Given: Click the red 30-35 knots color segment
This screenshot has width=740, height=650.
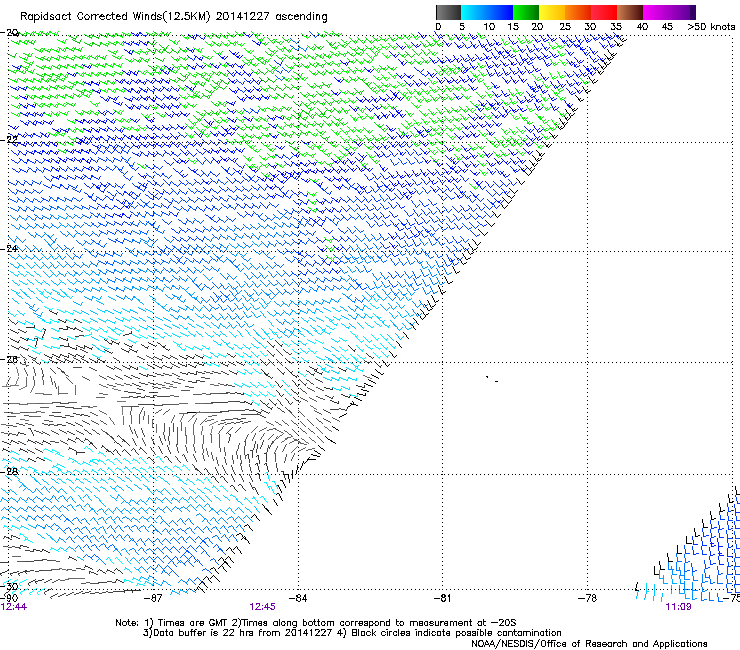Looking at the screenshot, I should (604, 12).
